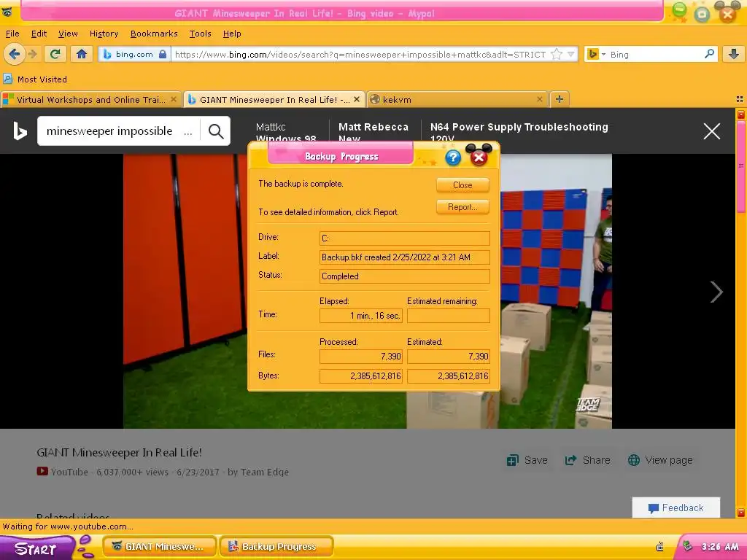Open the File menu
The image size is (747, 560).
[12, 34]
